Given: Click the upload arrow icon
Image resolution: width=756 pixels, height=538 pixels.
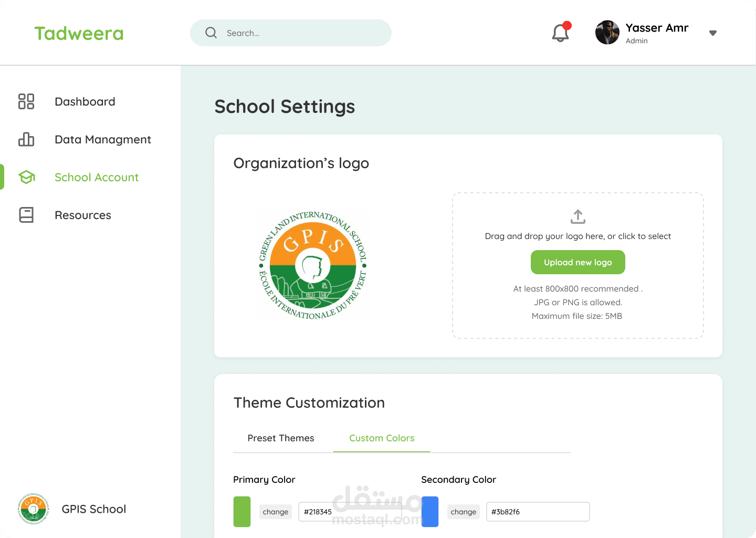Looking at the screenshot, I should coord(578,216).
